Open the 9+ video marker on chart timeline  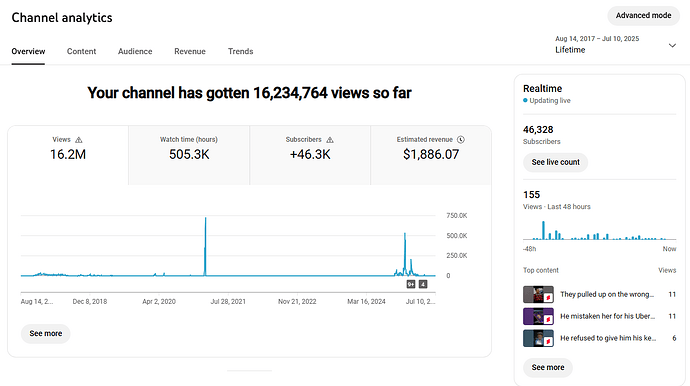click(x=411, y=284)
